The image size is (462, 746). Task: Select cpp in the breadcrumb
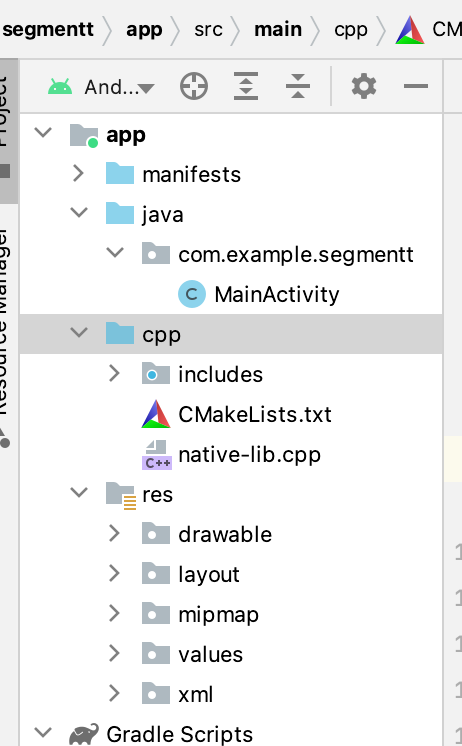click(351, 31)
